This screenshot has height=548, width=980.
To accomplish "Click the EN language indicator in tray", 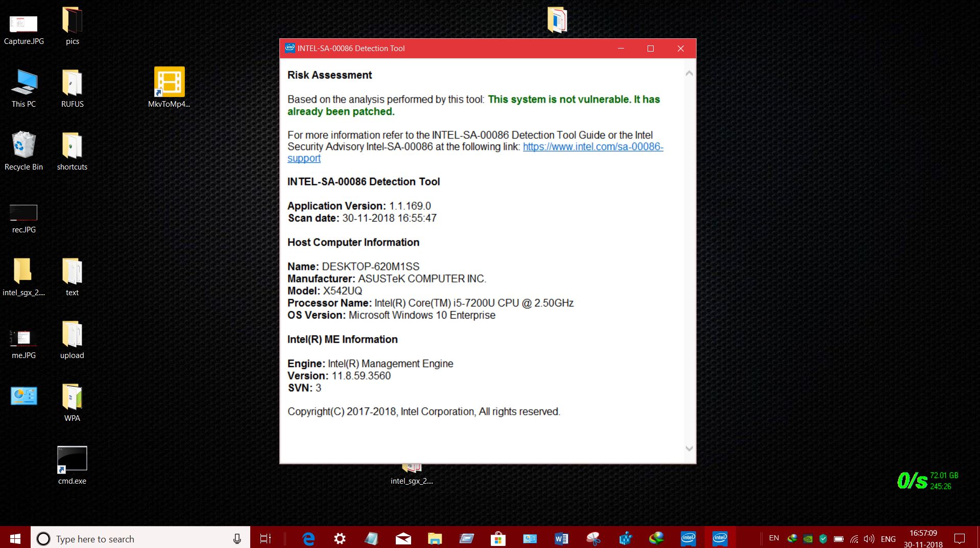I will pyautogui.click(x=774, y=538).
